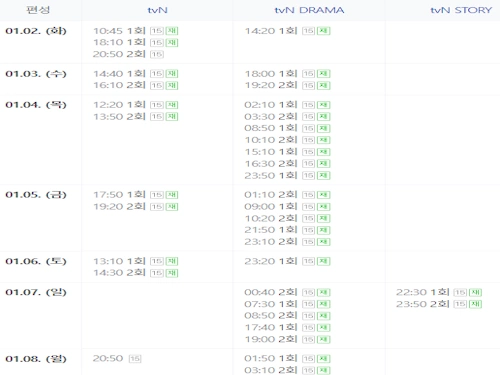The width and height of the screenshot is (500, 375).
Task: Click tvN STORY 23:50 2회 entry
Action: coord(439,304)
